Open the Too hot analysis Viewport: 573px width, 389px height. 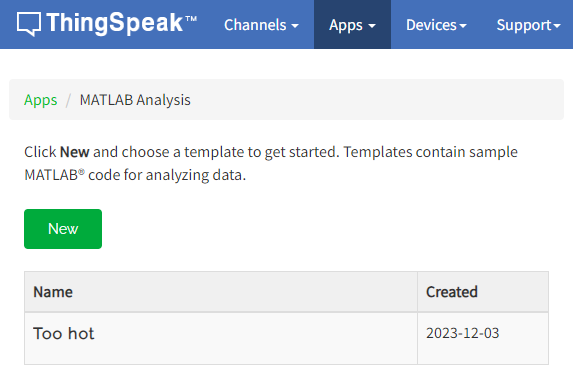[64, 333]
